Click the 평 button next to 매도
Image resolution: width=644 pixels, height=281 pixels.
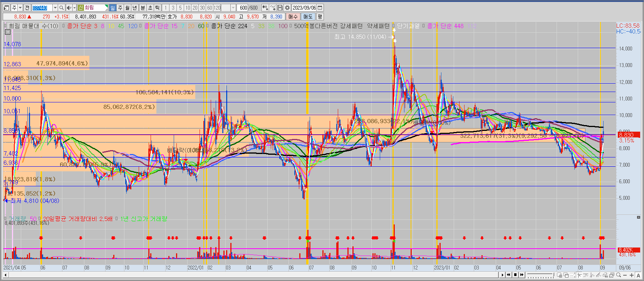click(320, 17)
